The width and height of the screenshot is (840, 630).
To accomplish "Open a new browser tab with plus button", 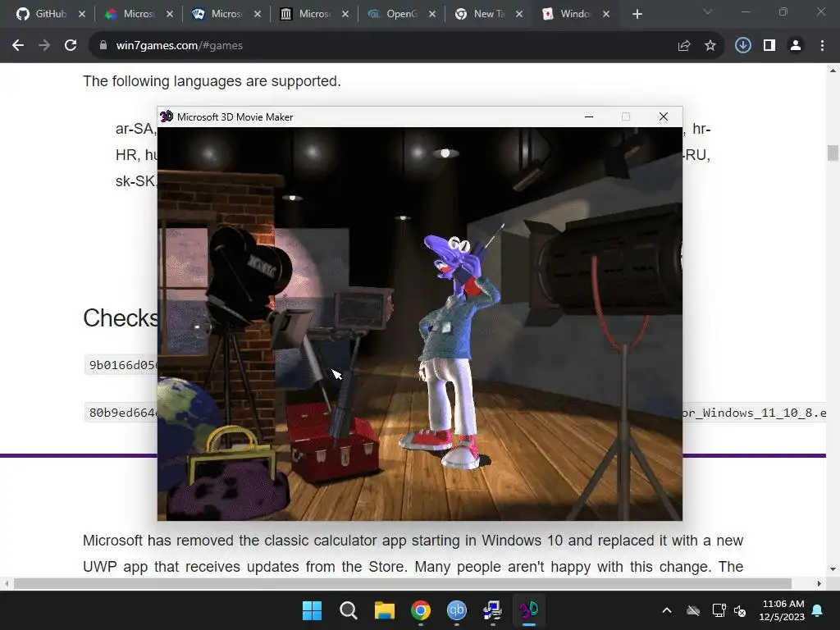I will pos(637,15).
